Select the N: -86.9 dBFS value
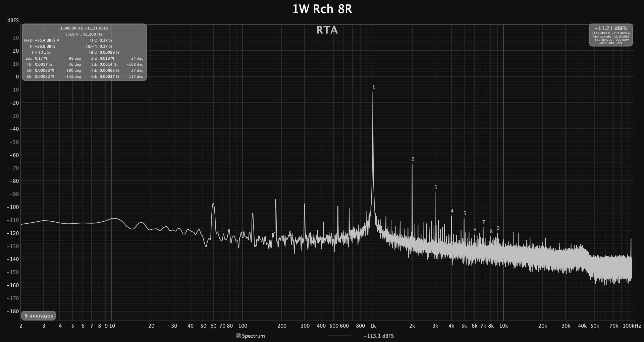The image size is (644, 342). (x=43, y=46)
